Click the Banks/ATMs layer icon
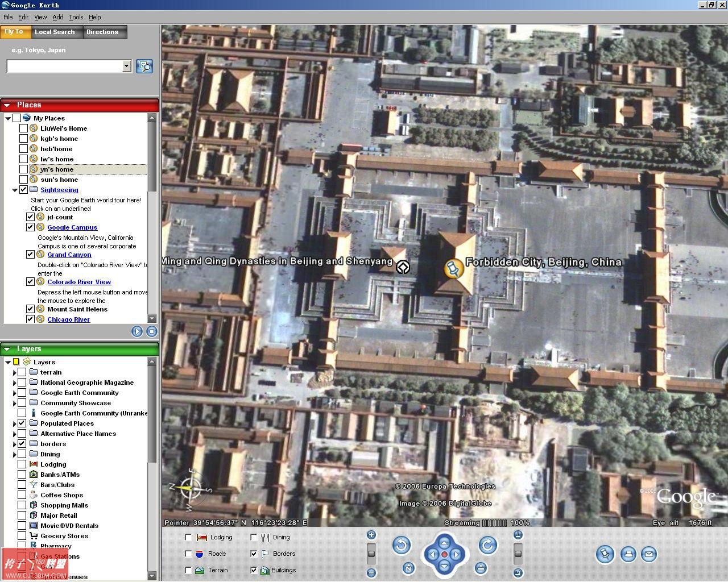Image resolution: width=728 pixels, height=582 pixels. 34,475
